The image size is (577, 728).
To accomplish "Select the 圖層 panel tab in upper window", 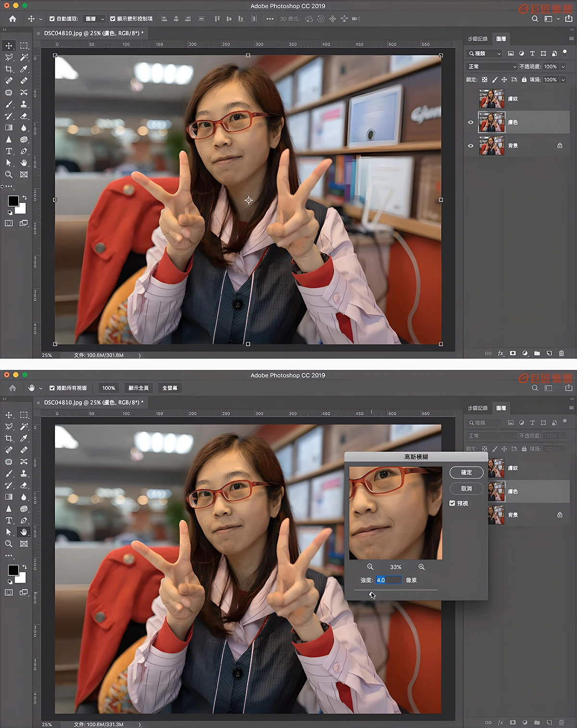I will [501, 38].
